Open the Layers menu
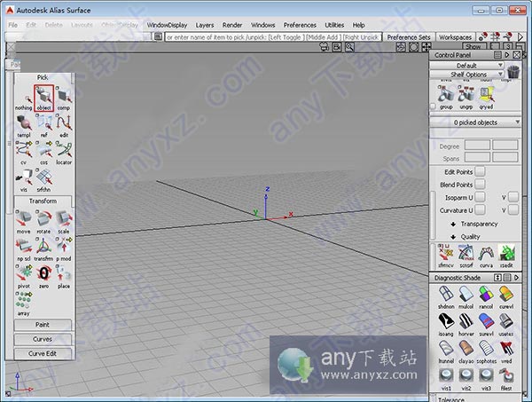 (205, 25)
